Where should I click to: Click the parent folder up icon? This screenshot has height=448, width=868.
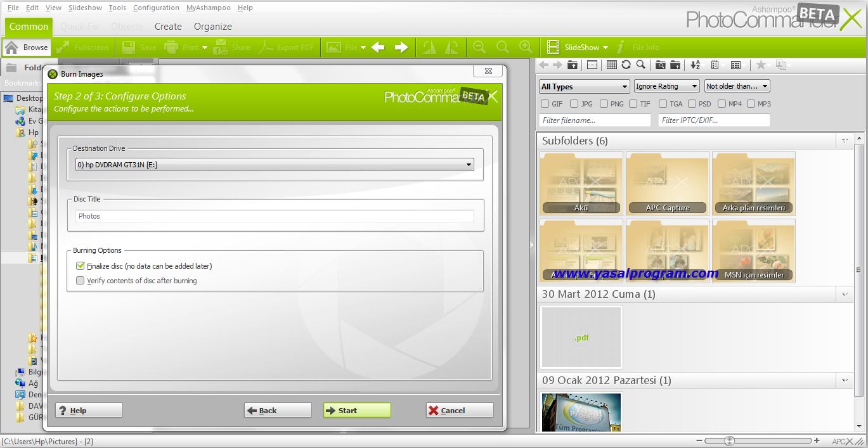(x=573, y=65)
